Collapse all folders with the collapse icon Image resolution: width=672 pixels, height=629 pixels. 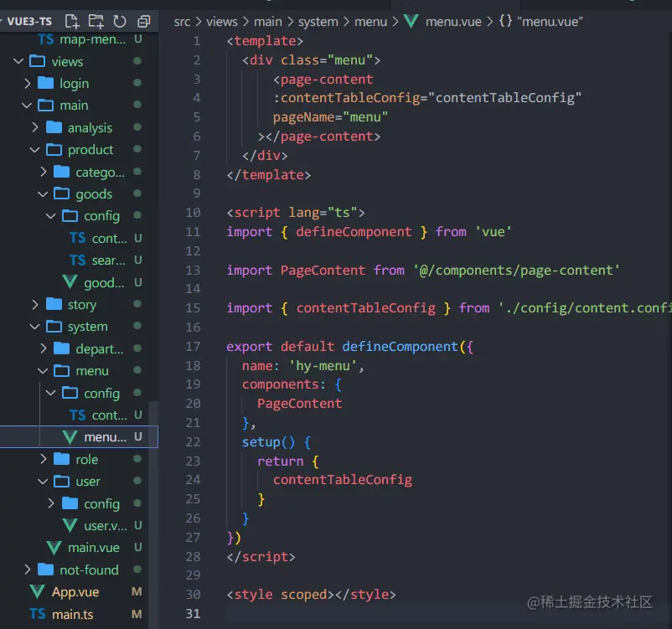point(143,21)
